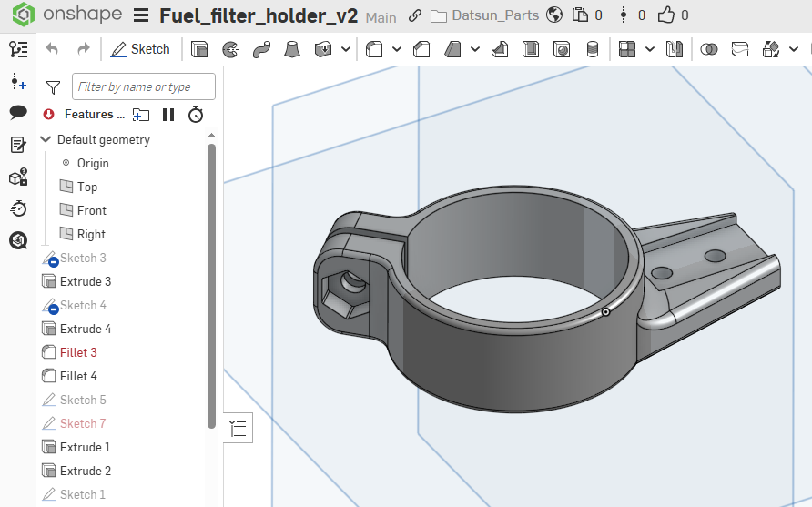The height and width of the screenshot is (507, 812).
Task: Select the Boolean tool
Action: [709, 49]
